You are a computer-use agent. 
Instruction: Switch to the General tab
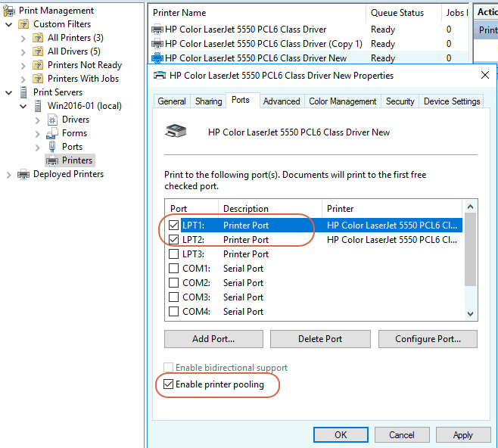point(172,101)
